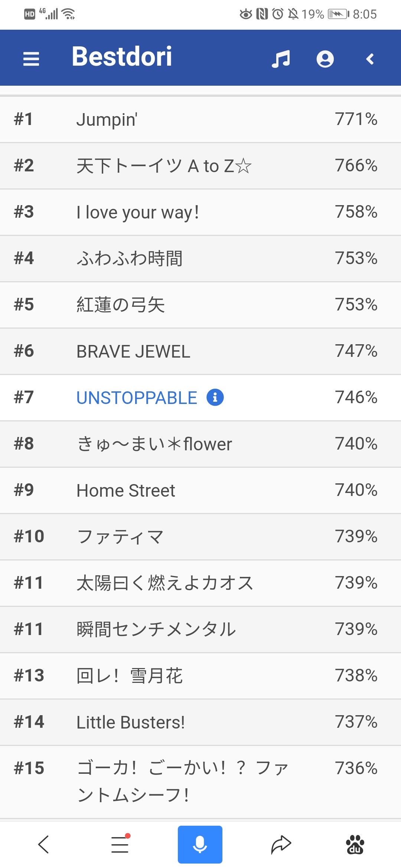Activate the blue microphone voice button

pyautogui.click(x=200, y=845)
